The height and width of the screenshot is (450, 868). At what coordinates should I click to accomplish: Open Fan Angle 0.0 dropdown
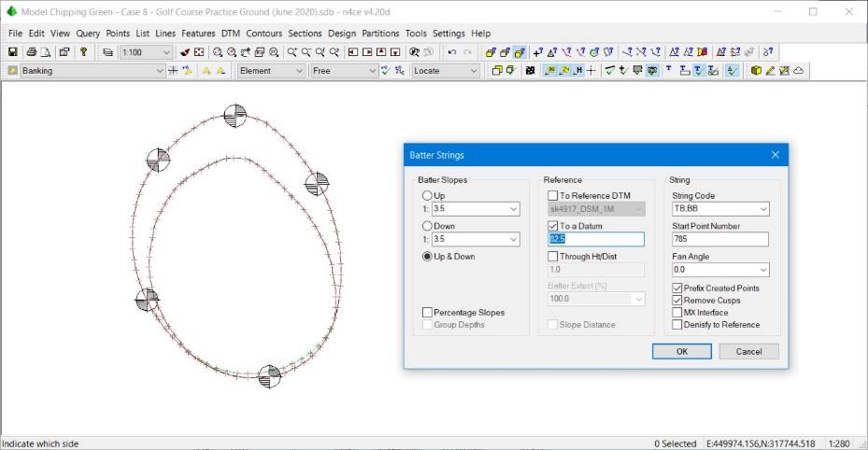pyautogui.click(x=763, y=270)
